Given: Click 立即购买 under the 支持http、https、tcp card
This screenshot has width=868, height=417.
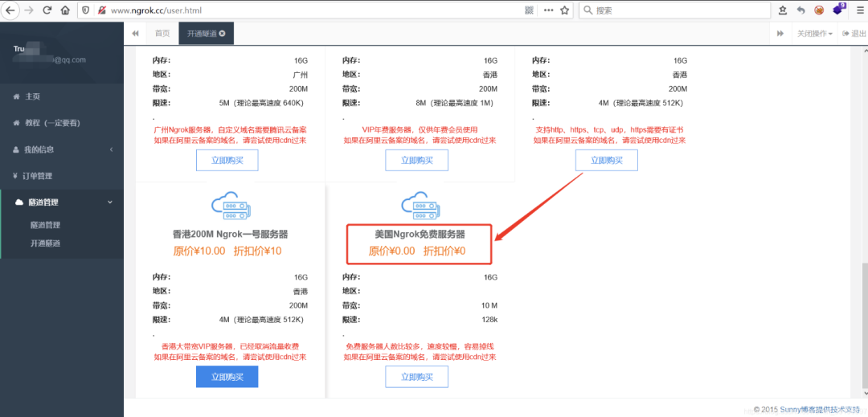Looking at the screenshot, I should tap(607, 161).
